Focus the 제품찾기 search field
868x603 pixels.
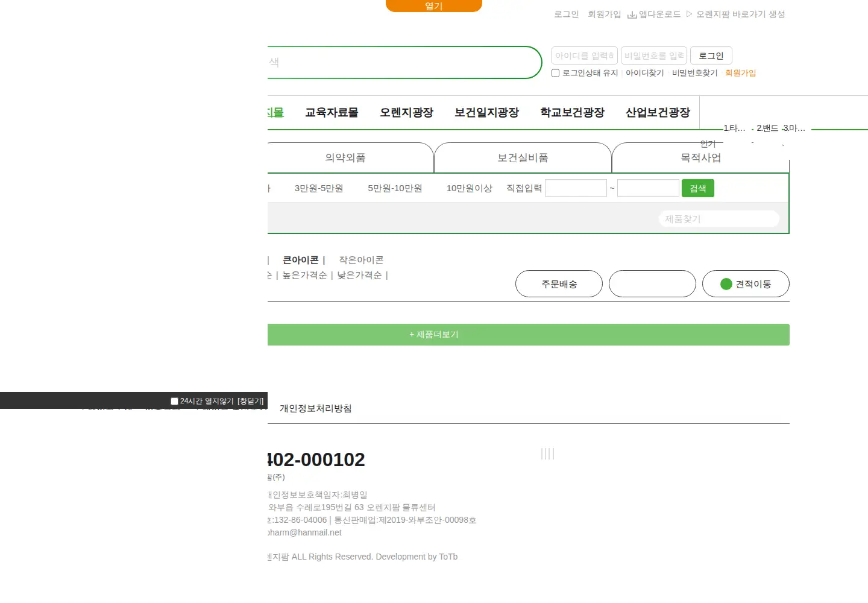point(719,219)
